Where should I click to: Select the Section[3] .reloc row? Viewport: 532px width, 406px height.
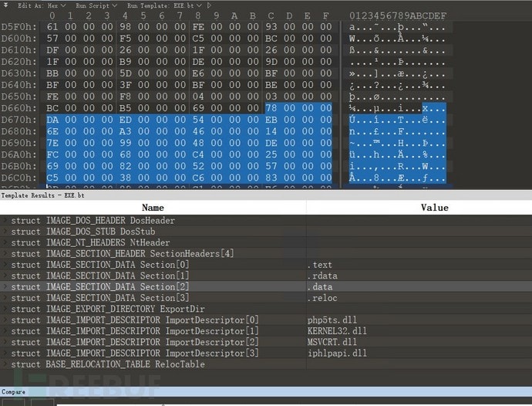tap(266, 298)
